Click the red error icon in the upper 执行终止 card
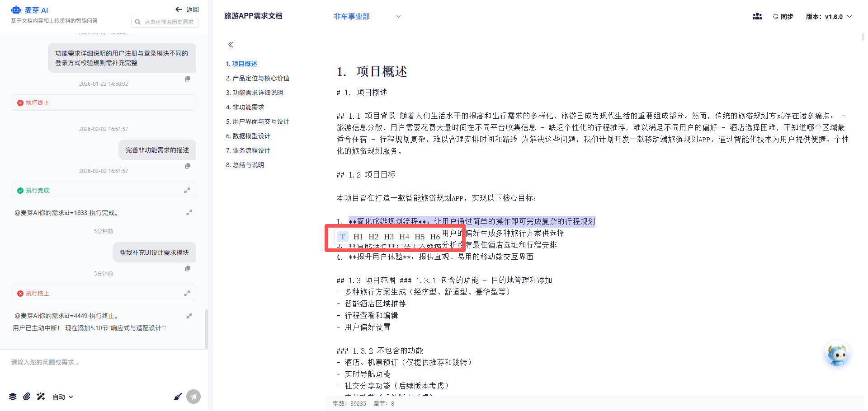 (x=20, y=103)
